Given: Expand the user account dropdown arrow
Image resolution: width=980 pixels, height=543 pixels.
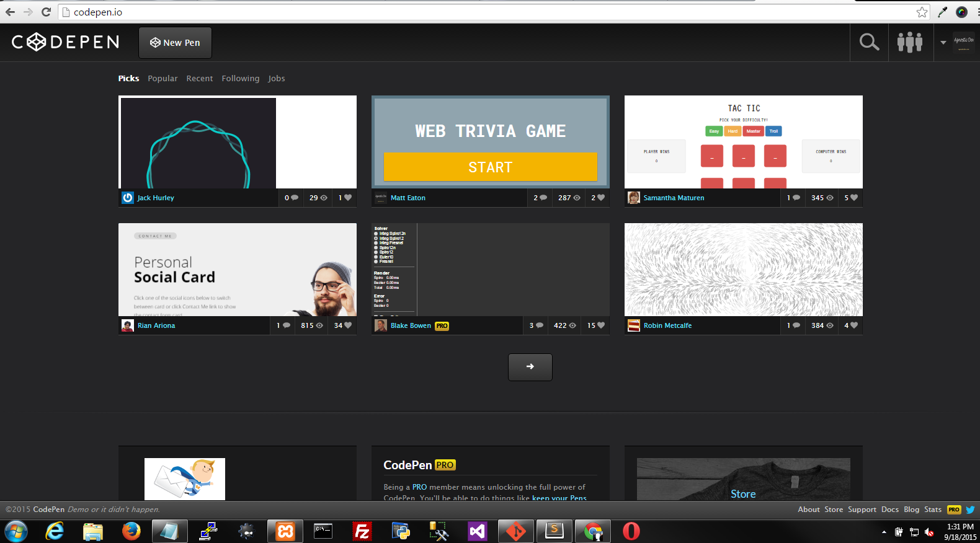Looking at the screenshot, I should pyautogui.click(x=943, y=43).
